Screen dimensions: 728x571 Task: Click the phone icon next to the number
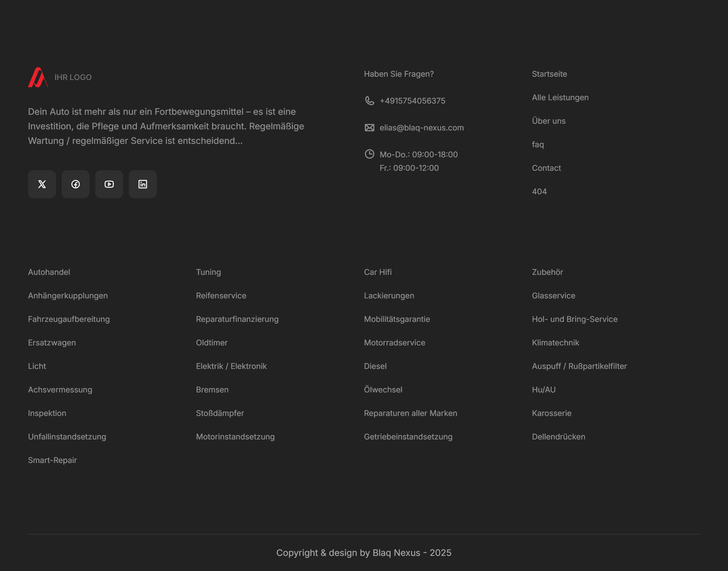click(x=369, y=101)
